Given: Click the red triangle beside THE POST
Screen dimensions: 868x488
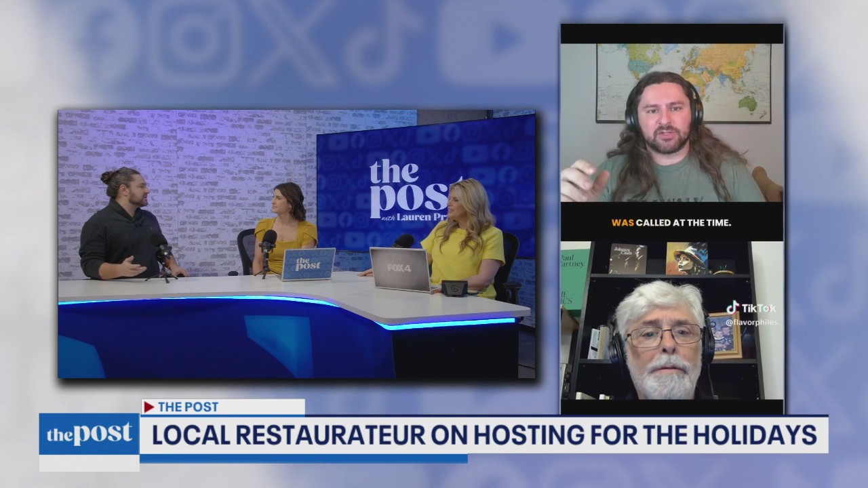Looking at the screenshot, I should [x=149, y=407].
